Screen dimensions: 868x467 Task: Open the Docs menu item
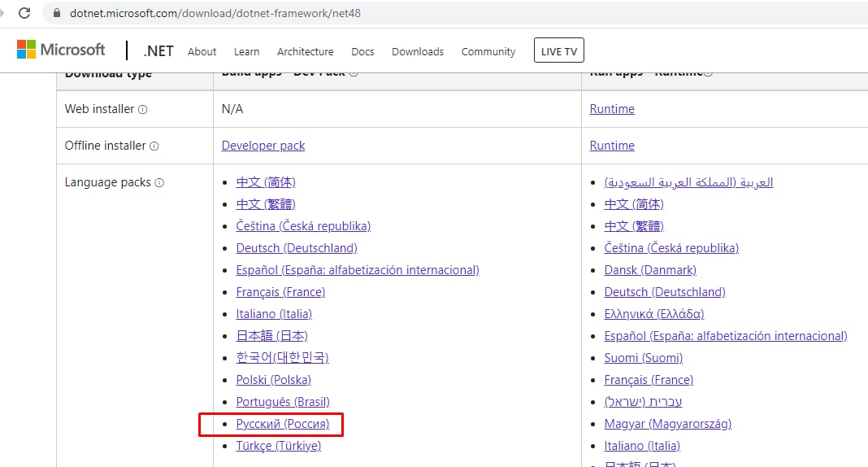tap(362, 51)
